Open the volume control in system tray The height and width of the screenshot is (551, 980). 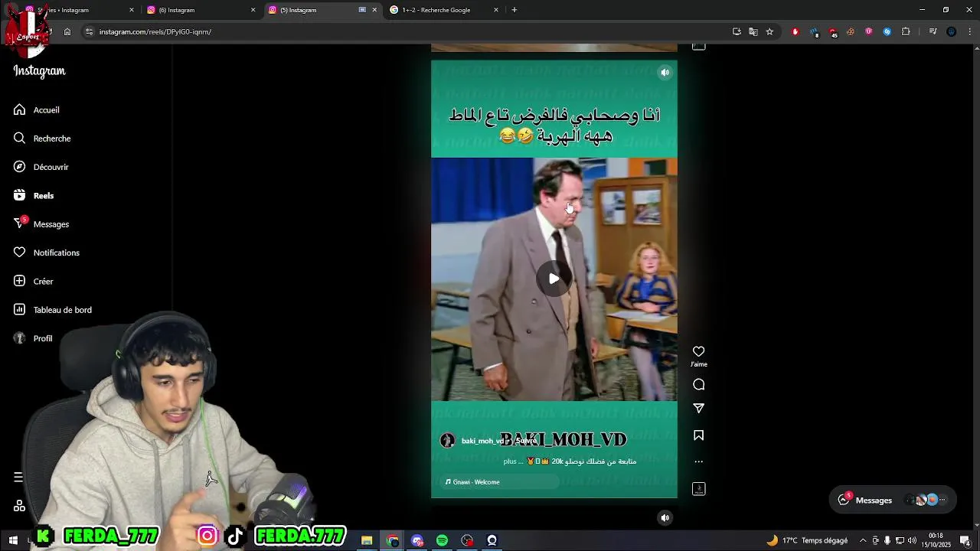pos(912,540)
